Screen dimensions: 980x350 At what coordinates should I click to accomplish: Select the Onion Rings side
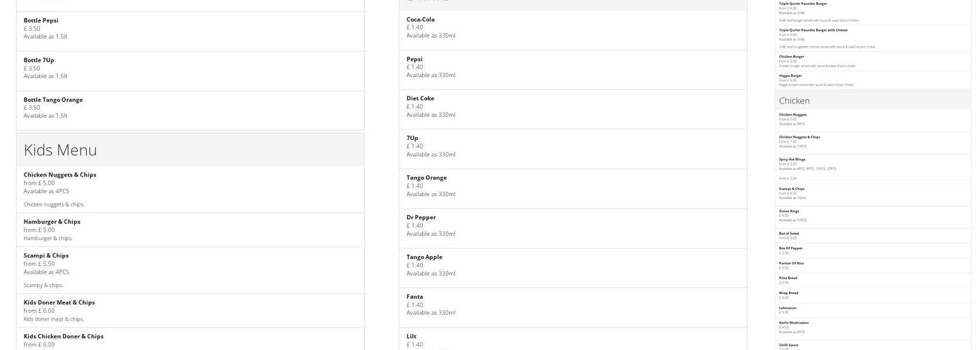[789, 211]
